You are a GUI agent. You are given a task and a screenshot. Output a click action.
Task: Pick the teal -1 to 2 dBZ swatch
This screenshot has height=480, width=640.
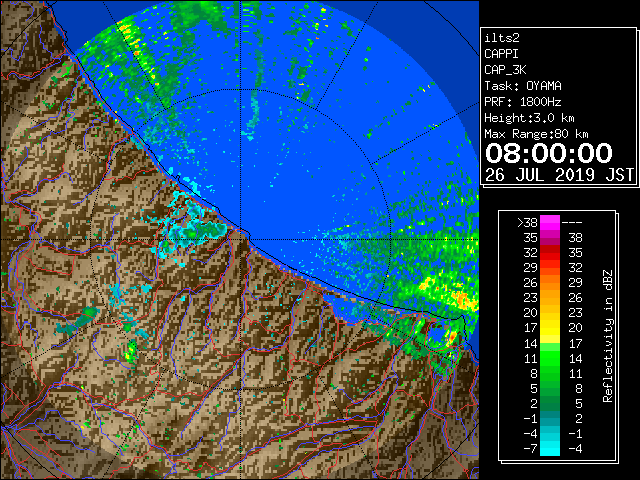(x=550, y=418)
